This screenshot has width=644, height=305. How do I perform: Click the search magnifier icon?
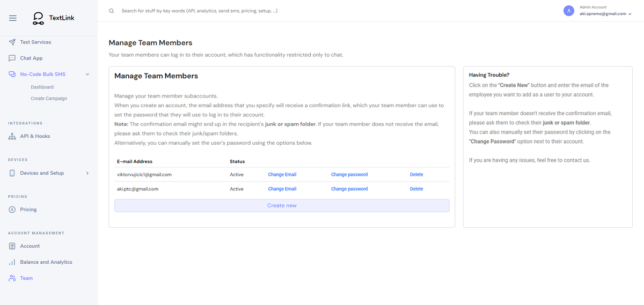(x=112, y=11)
